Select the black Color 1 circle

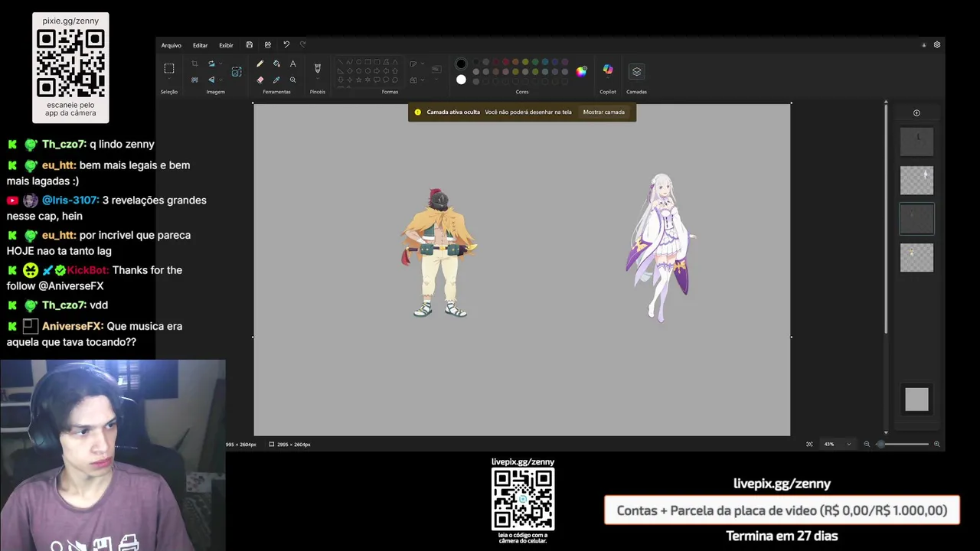[x=461, y=64]
